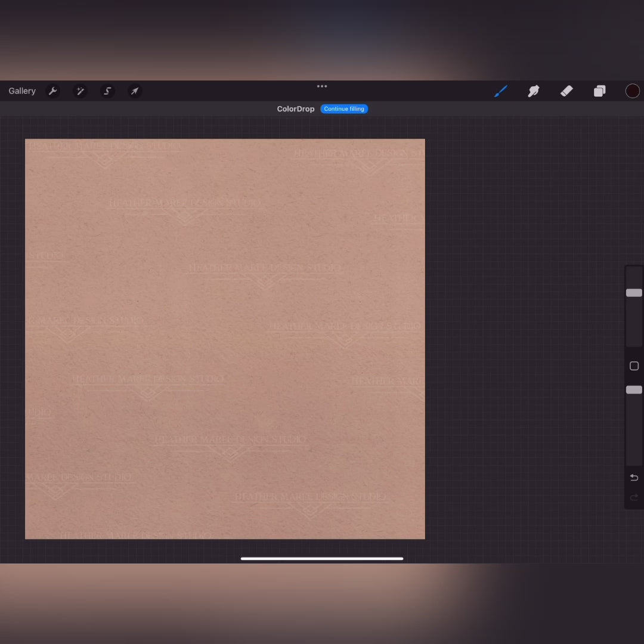Select the Eraser tool
This screenshot has height=644, width=644.
566,91
